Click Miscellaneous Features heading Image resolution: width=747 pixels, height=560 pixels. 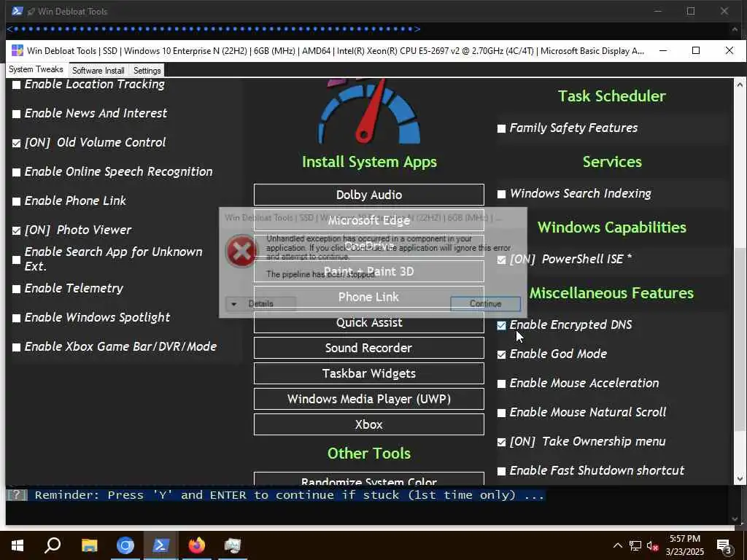[x=612, y=293]
